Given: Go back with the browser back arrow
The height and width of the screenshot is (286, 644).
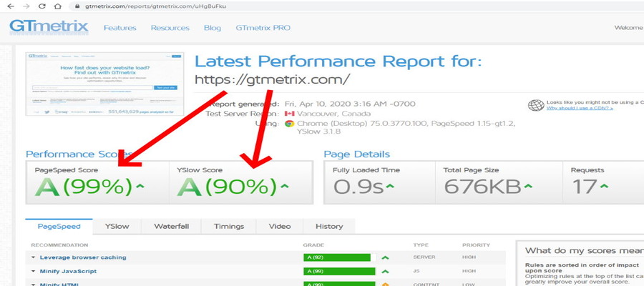Looking at the screenshot, I should 11,6.
